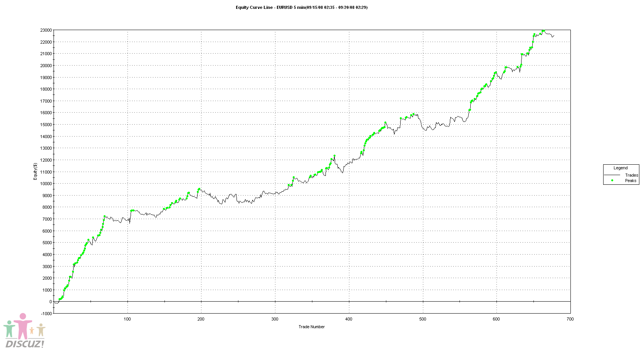Select the '400' trade number axis value
Image resolution: width=644 pixels, height=351 pixels.
[349, 319]
